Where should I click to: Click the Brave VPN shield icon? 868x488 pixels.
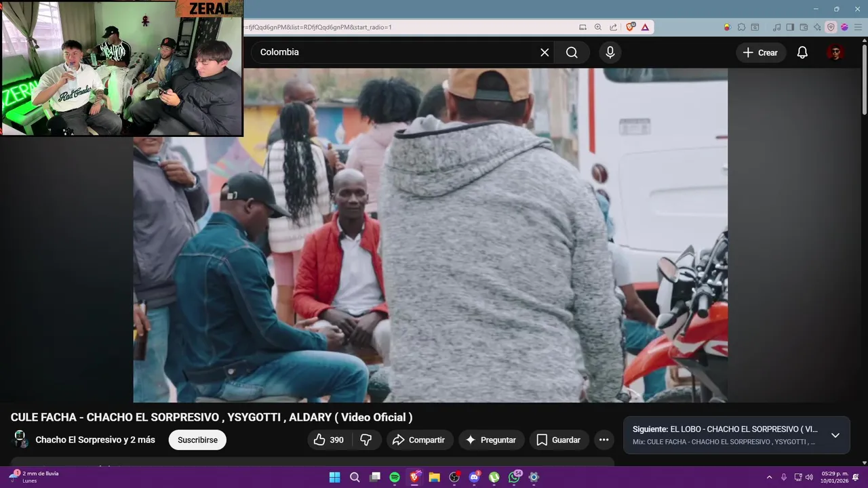(831, 27)
